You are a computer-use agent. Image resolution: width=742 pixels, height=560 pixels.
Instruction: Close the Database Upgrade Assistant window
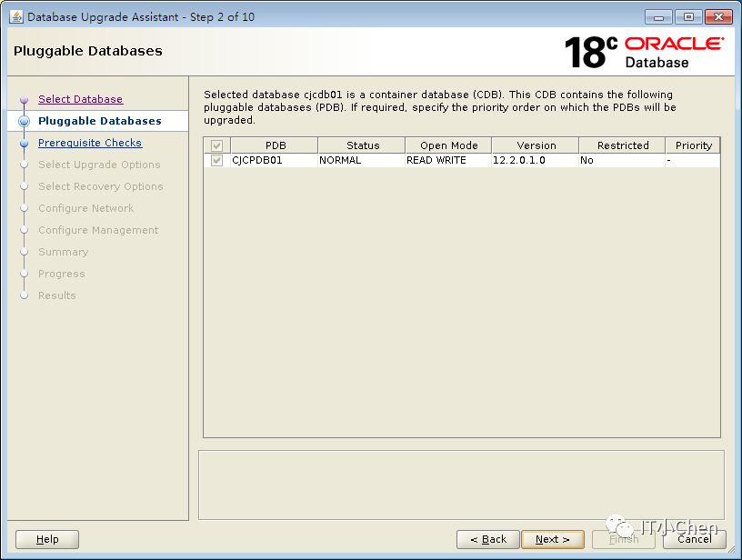coord(718,17)
